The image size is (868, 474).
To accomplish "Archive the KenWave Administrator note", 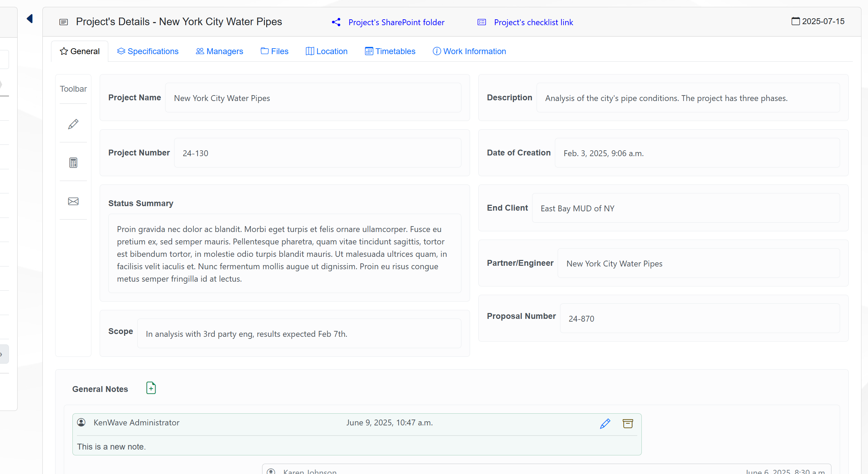I will point(628,423).
